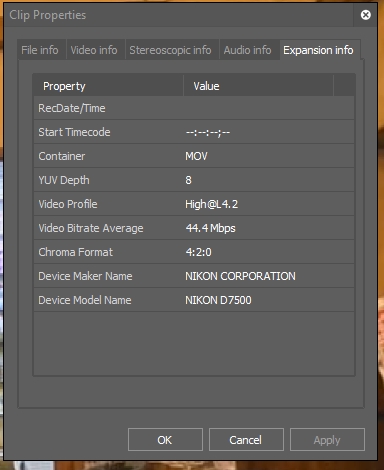The width and height of the screenshot is (384, 470).
Task: Select the Stereoscopic info tab
Action: click(x=170, y=50)
